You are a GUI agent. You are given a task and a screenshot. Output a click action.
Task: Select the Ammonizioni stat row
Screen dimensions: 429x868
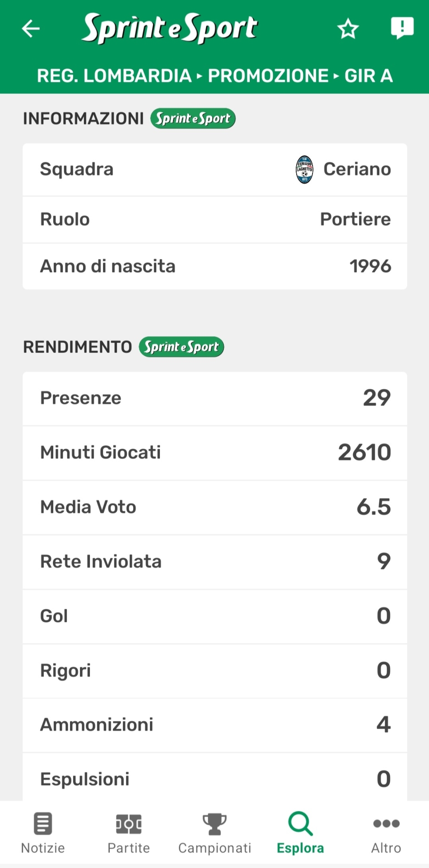[214, 725]
